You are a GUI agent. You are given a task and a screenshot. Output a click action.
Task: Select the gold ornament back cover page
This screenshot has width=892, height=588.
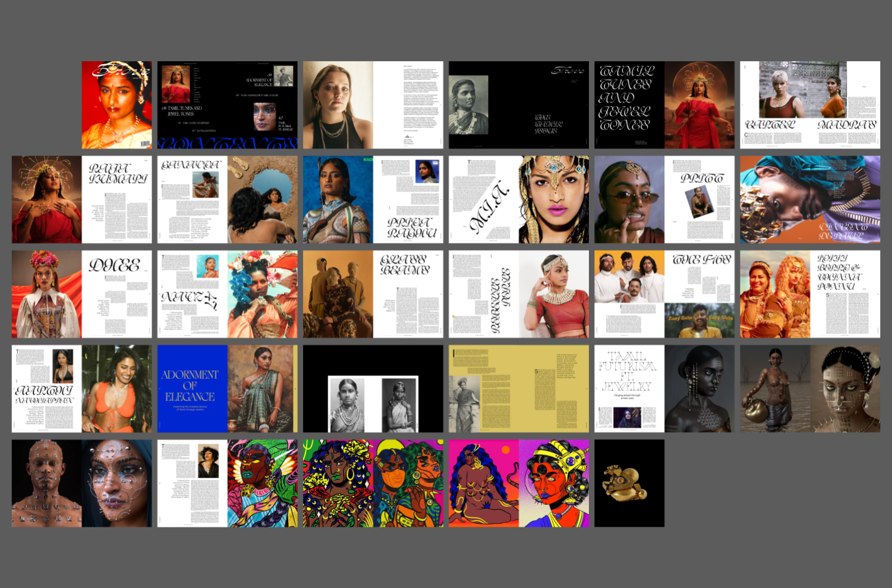[629, 483]
